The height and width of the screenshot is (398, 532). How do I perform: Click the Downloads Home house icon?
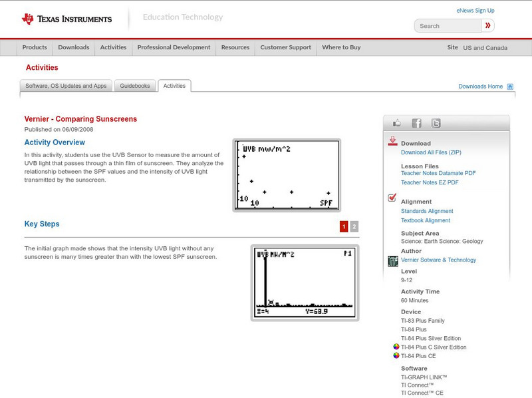pos(510,87)
